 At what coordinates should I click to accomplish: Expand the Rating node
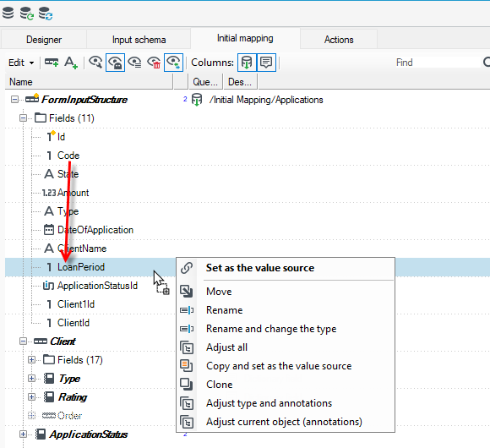tap(31, 397)
